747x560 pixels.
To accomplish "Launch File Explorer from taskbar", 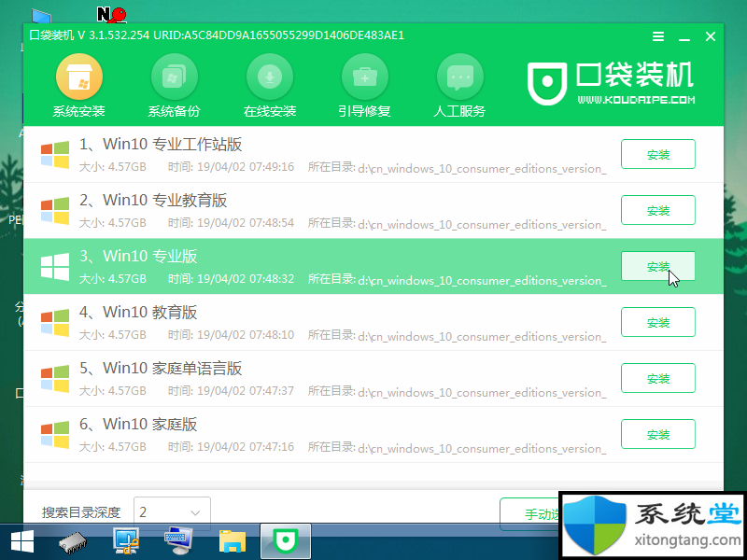I will 233,542.
